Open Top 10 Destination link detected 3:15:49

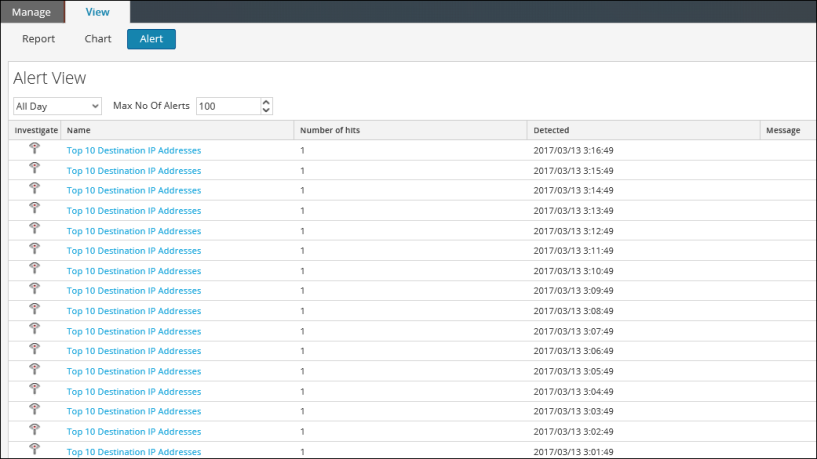click(133, 171)
